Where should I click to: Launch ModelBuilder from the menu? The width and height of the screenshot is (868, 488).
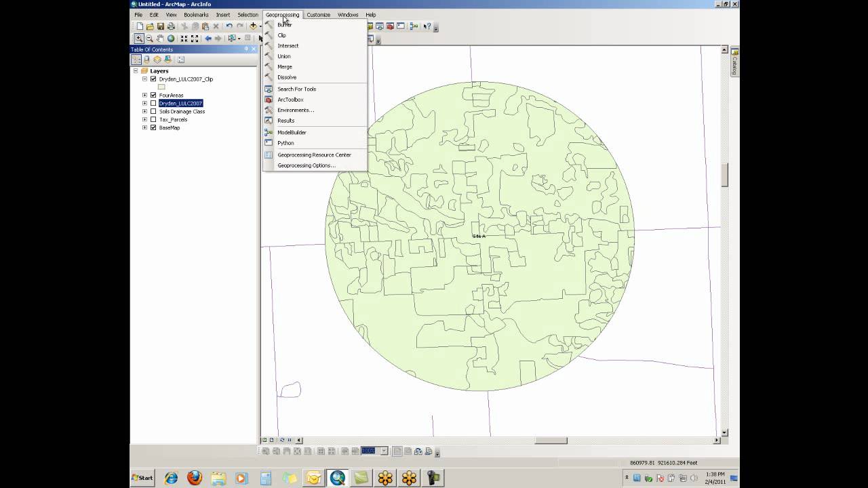315,132
